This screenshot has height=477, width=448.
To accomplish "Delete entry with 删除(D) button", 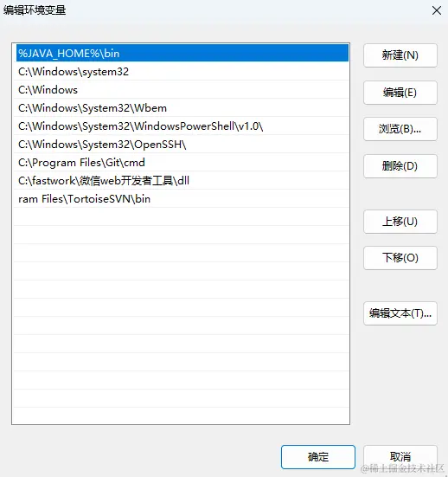I will tap(400, 166).
